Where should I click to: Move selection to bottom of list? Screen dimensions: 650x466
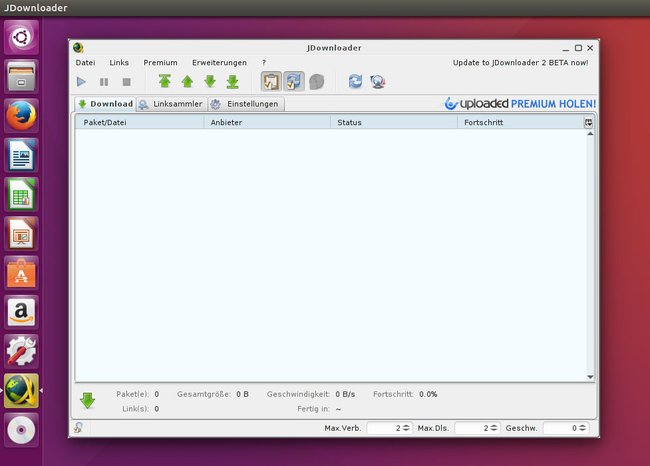click(x=233, y=82)
